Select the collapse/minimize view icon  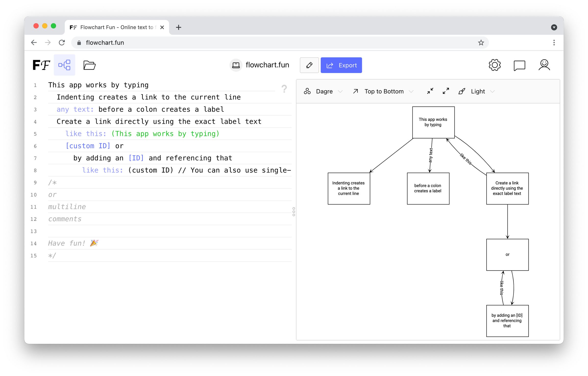click(430, 91)
